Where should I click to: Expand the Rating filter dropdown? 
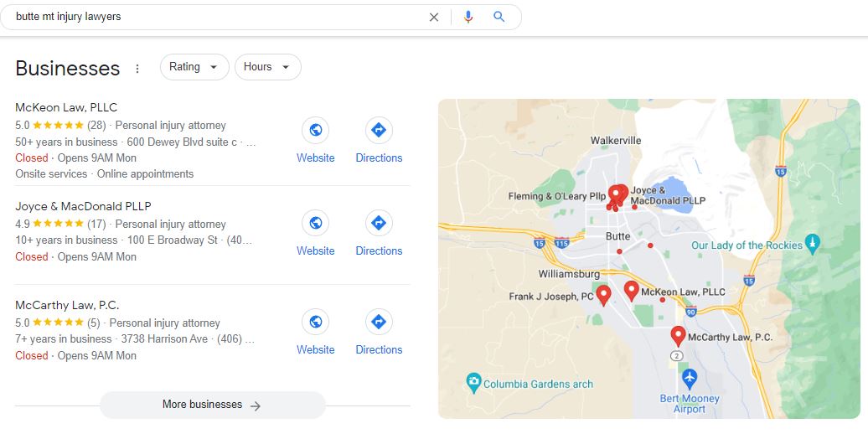[x=194, y=67]
